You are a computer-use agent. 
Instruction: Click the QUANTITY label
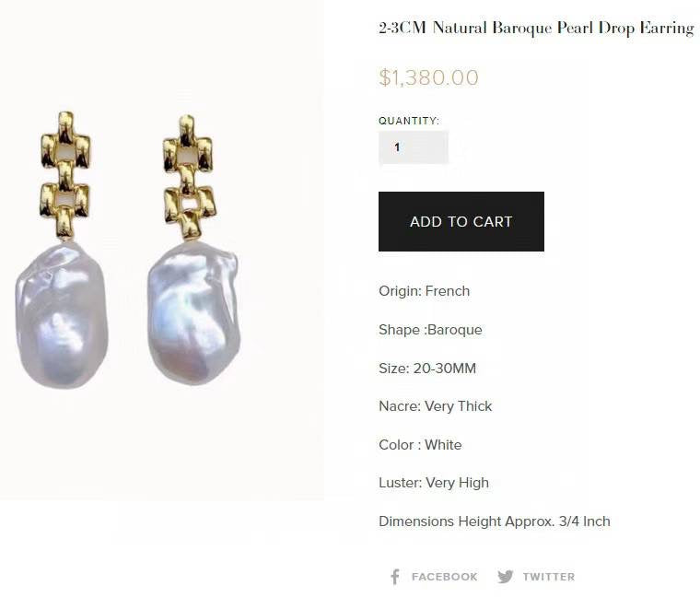pyautogui.click(x=409, y=121)
